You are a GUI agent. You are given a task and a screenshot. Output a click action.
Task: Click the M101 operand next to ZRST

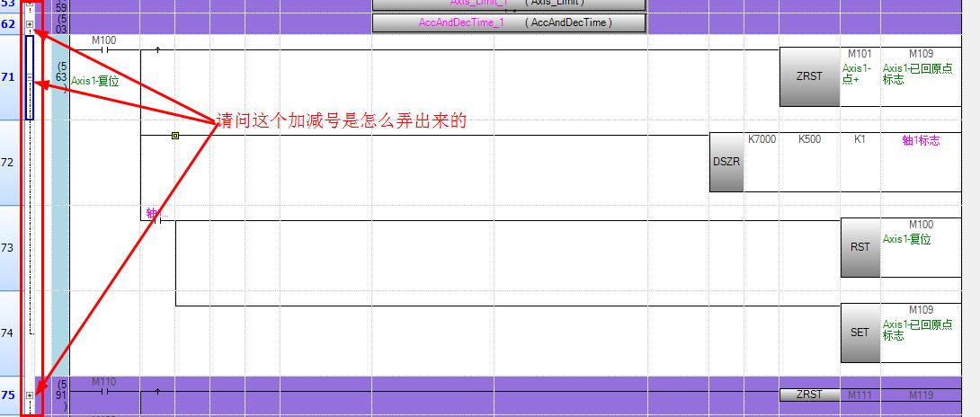860,54
